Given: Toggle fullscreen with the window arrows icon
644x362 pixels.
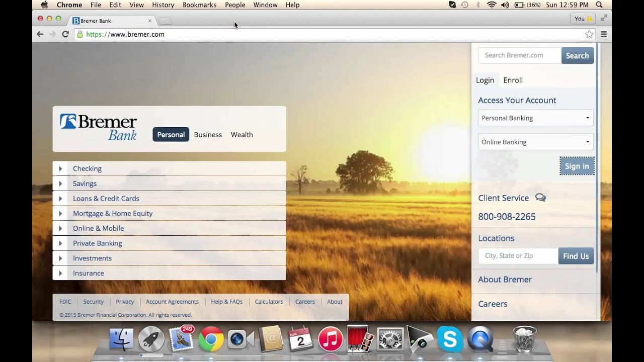Looking at the screenshot, I should 604,18.
